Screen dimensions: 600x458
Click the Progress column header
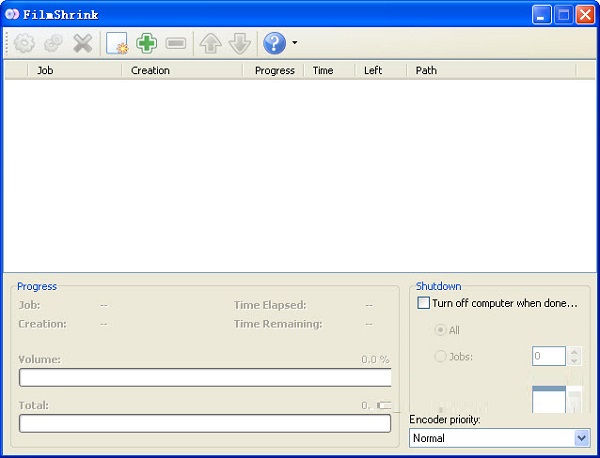pos(274,70)
